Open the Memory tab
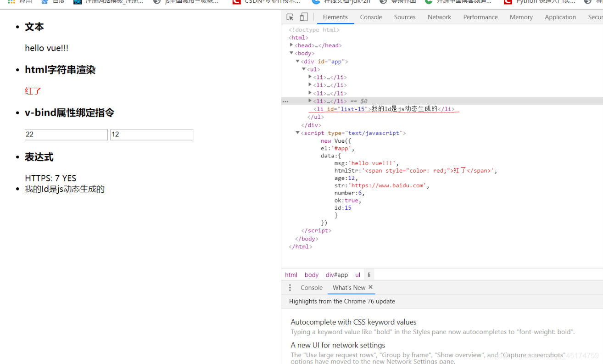This screenshot has height=364, width=603. coord(521,17)
